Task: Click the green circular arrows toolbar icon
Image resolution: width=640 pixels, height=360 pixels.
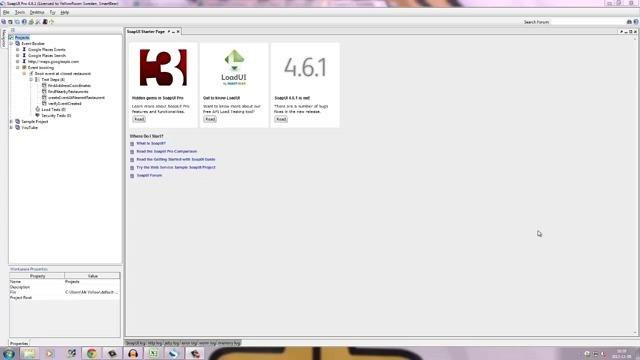Action: tap(51, 22)
